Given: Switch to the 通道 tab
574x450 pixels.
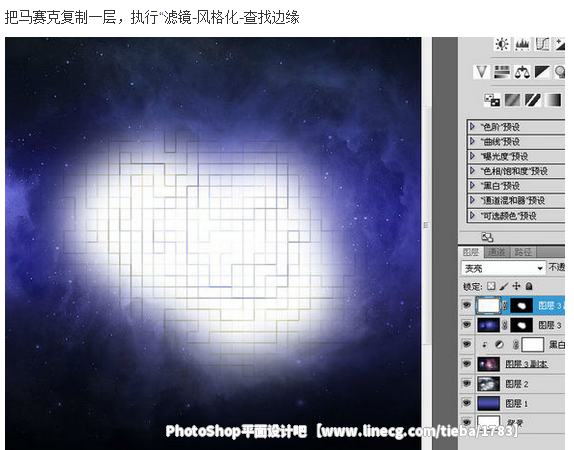Looking at the screenshot, I should 496,252.
